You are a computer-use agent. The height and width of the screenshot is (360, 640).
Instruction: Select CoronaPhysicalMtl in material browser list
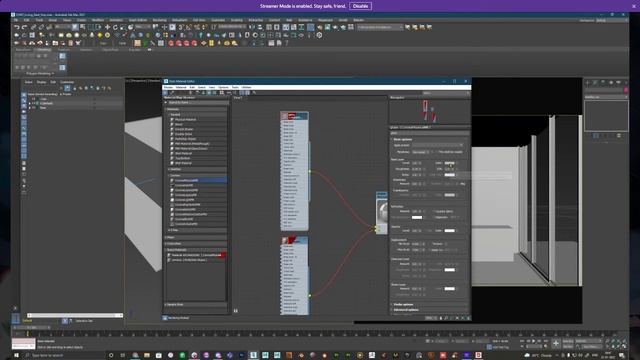click(198, 180)
